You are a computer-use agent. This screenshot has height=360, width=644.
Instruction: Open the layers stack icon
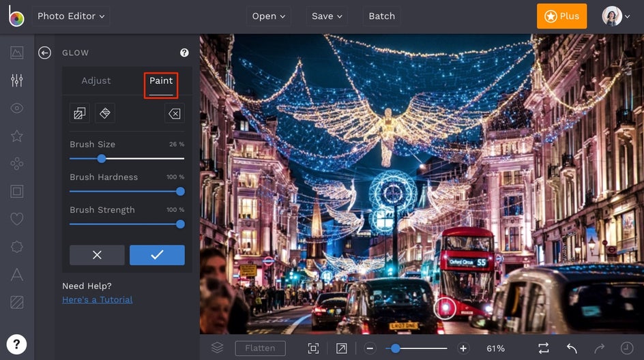(x=217, y=348)
